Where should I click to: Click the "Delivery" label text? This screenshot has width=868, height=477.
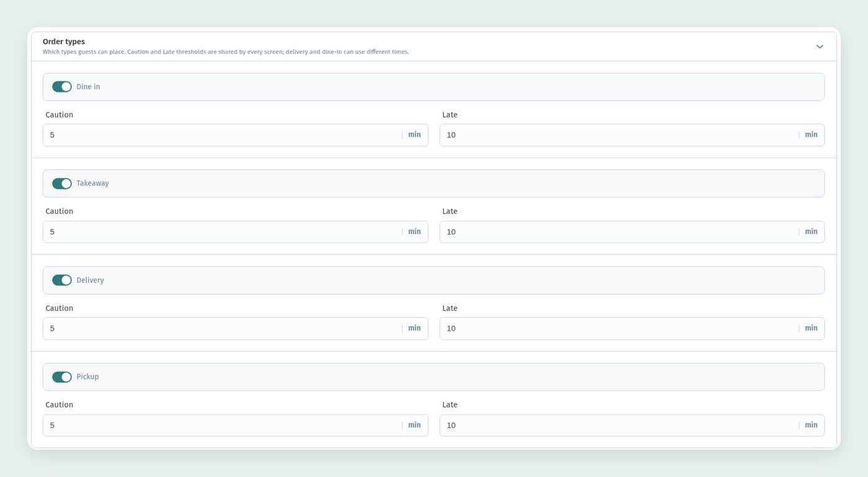tap(90, 280)
